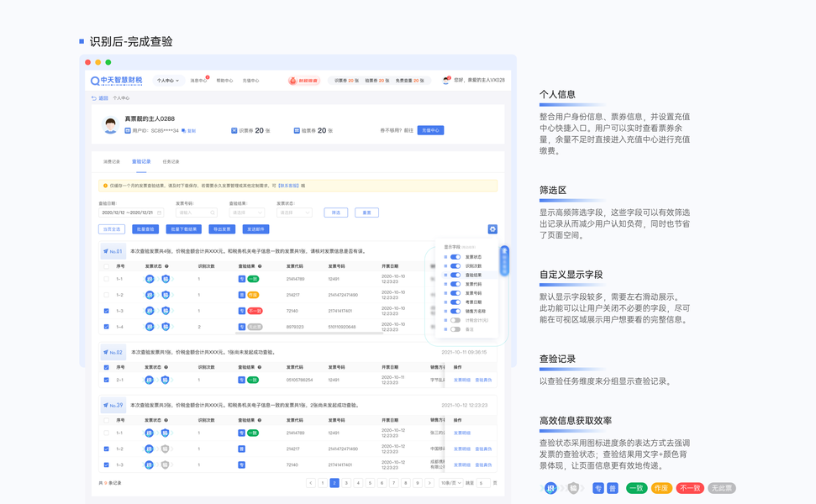The width and height of the screenshot is (816, 504).
Task: Uncheck row 1-4 checkbox in No.01 table
Action: (106, 327)
